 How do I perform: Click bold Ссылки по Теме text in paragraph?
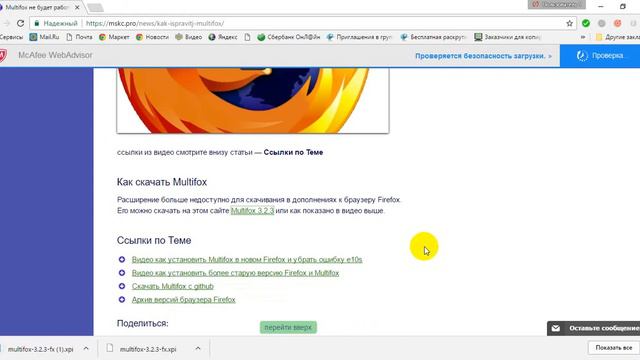pos(293,152)
